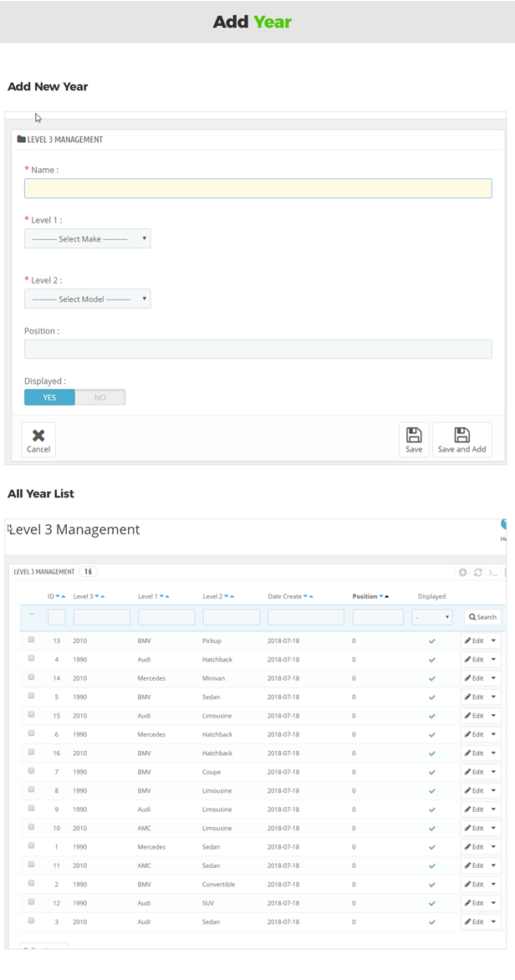Open the action arrow next to Edit for ID 5
Screen dimensions: 515x980
coord(493,697)
